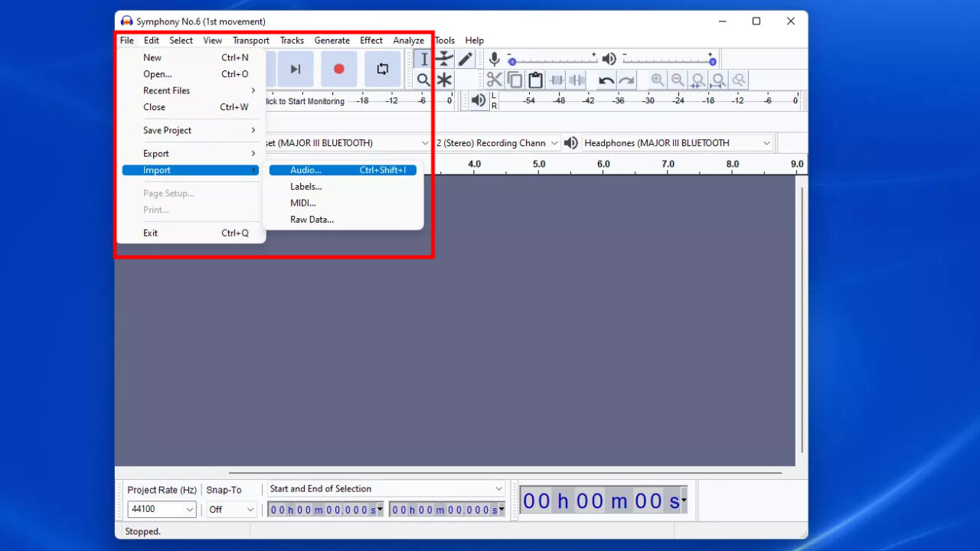This screenshot has width=980, height=551.
Task: Cut audio with the scissors icon
Action: point(494,80)
